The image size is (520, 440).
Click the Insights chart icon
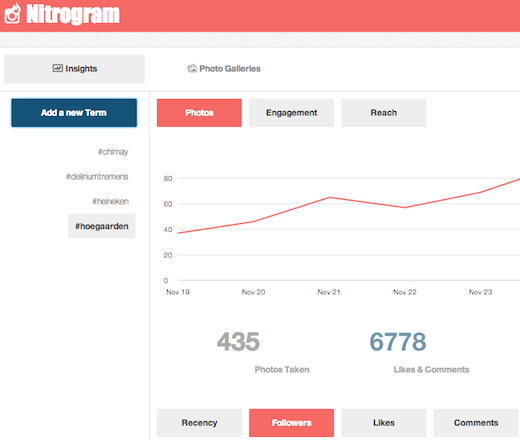tap(57, 68)
